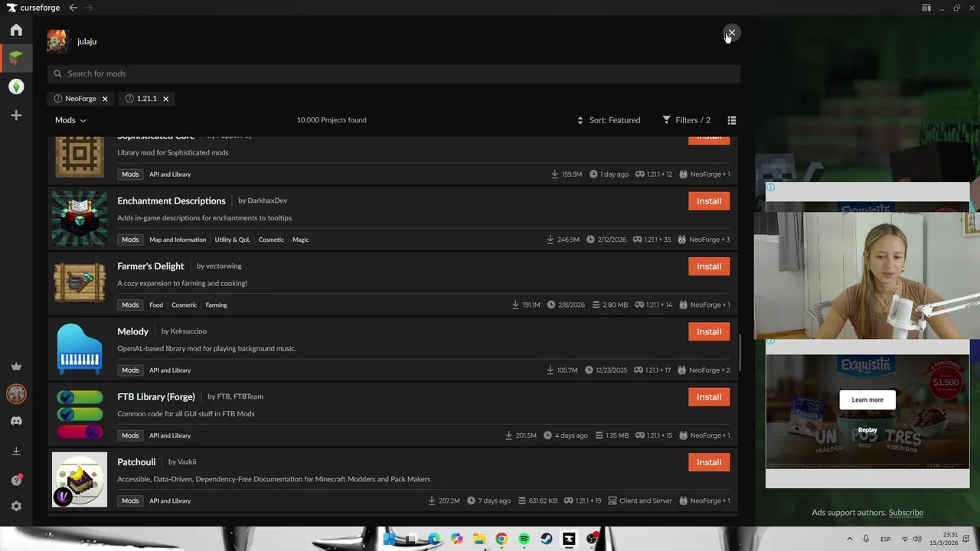Open File Explorer from the taskbar
The image size is (980, 551).
click(x=479, y=540)
